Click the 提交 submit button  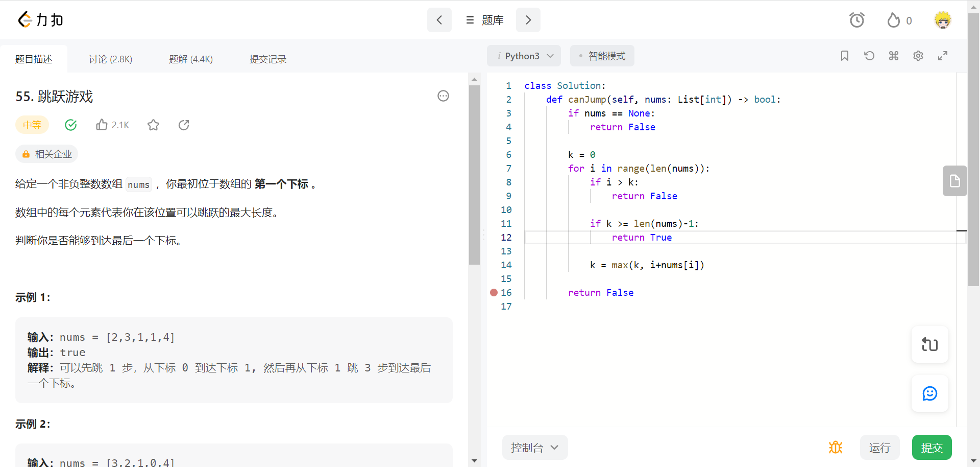pyautogui.click(x=932, y=448)
